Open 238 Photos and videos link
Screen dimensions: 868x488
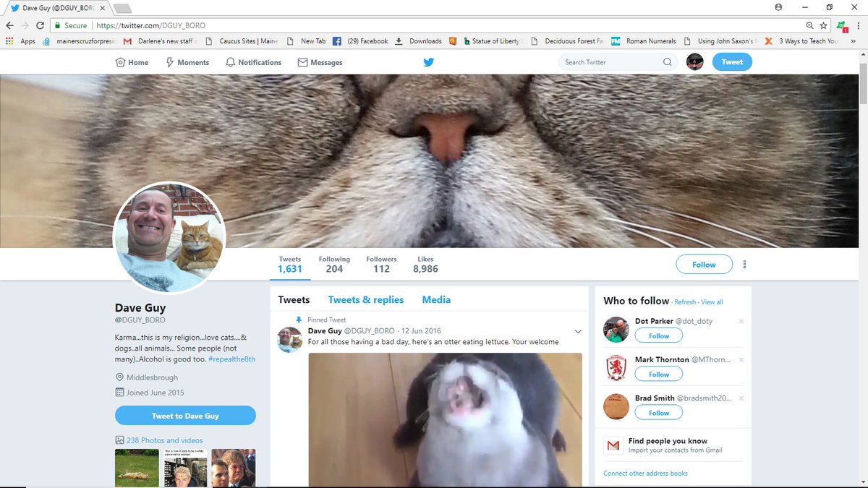click(164, 440)
